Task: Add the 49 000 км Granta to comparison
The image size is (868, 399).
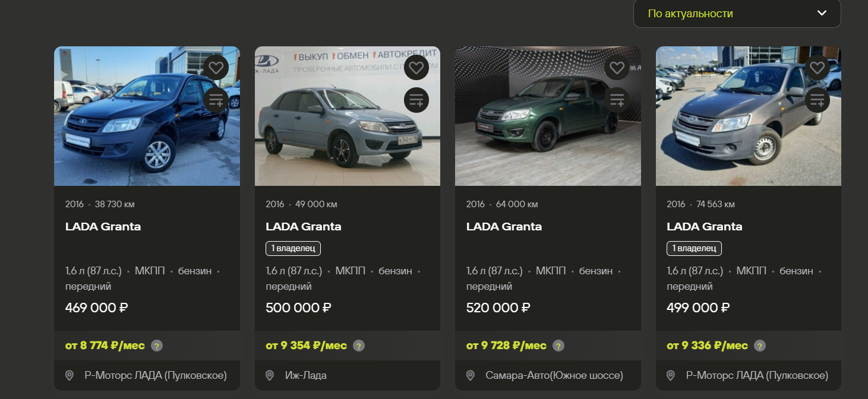Action: tap(416, 100)
